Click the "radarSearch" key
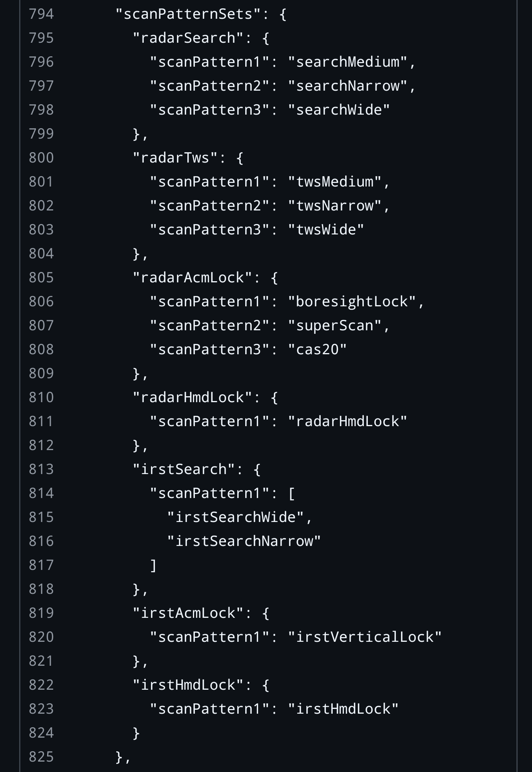This screenshot has height=772, width=532. (188, 38)
